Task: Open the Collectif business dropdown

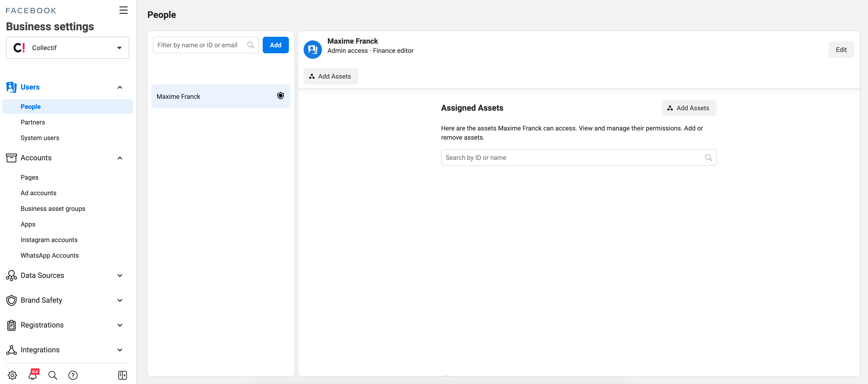Action: click(x=67, y=48)
